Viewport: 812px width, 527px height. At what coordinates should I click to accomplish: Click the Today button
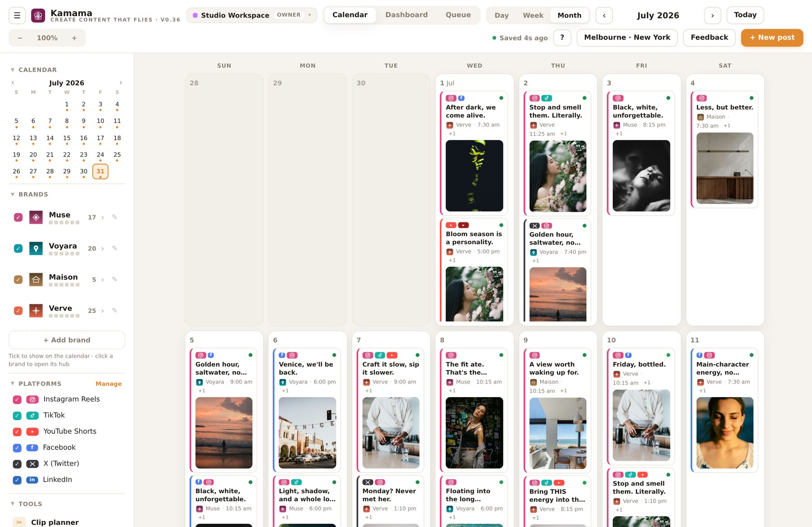[x=745, y=15]
